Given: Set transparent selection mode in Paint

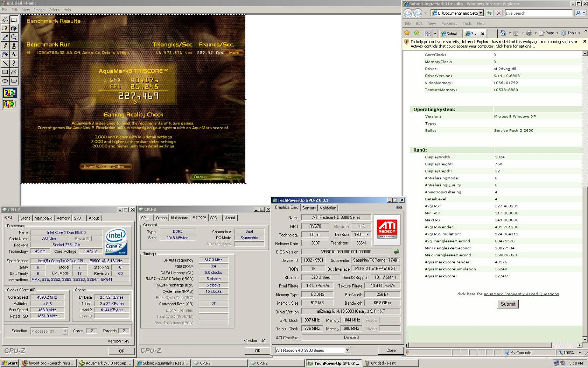Looking at the screenshot, I should (10, 104).
